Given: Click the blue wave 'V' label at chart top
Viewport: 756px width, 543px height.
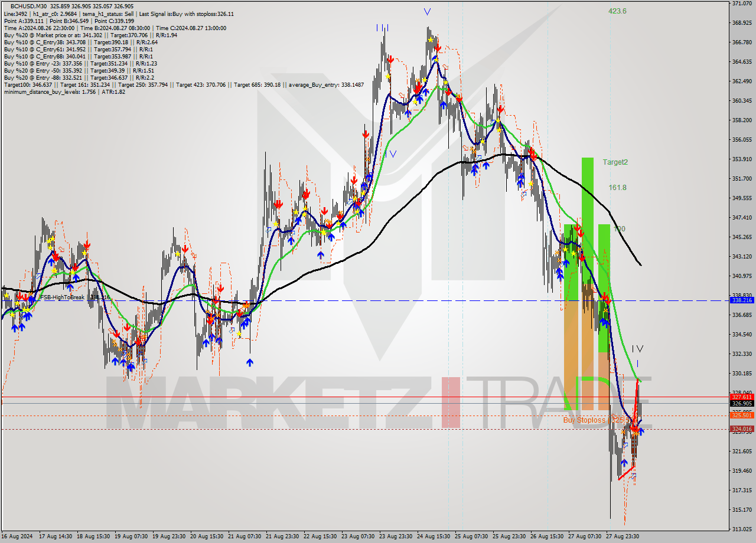Looking at the screenshot, I should pos(426,12).
